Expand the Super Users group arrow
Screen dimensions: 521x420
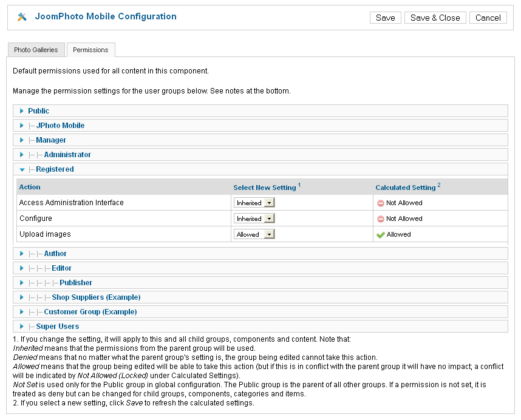coord(22,327)
